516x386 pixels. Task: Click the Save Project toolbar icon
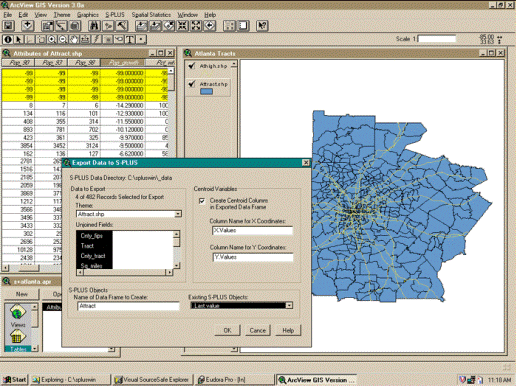click(8, 26)
